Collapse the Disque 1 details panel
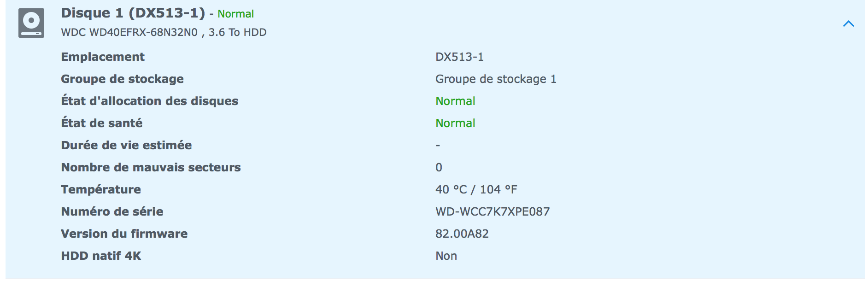 848,23
